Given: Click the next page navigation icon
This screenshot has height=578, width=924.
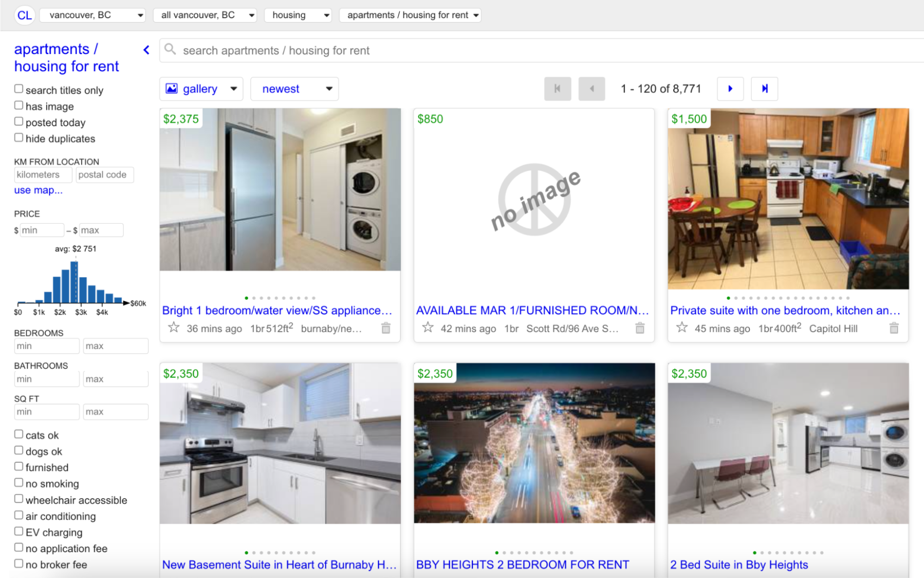Looking at the screenshot, I should coord(729,89).
